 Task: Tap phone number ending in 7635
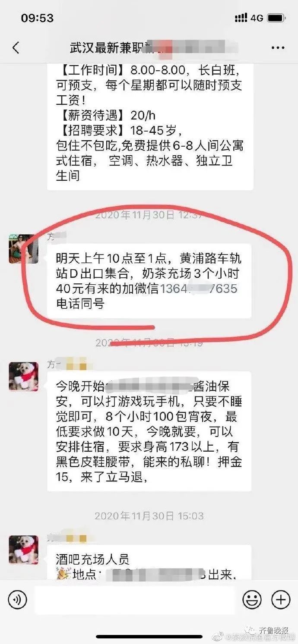(199, 289)
